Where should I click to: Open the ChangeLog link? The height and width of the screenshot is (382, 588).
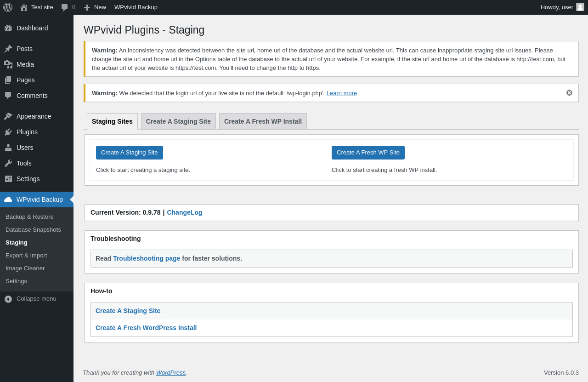(x=184, y=212)
